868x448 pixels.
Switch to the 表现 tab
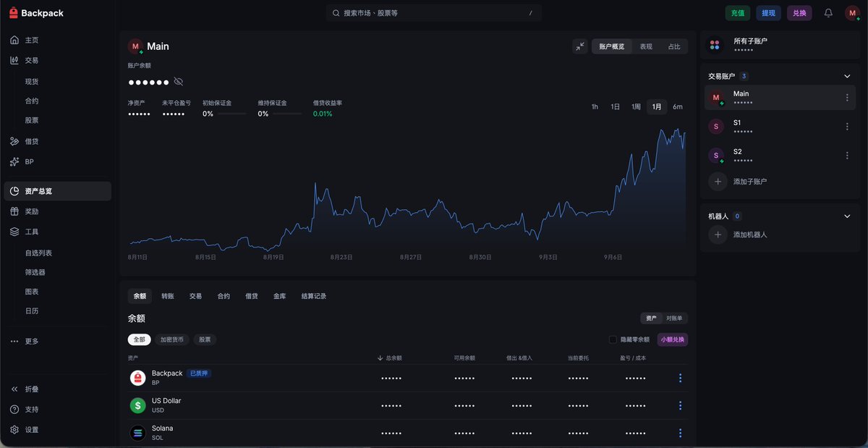pyautogui.click(x=646, y=46)
